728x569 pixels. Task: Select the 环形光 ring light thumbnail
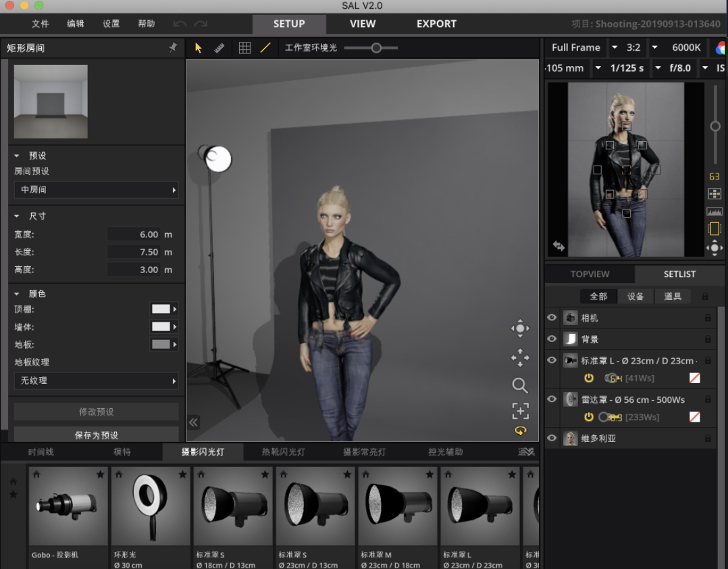pyautogui.click(x=150, y=507)
